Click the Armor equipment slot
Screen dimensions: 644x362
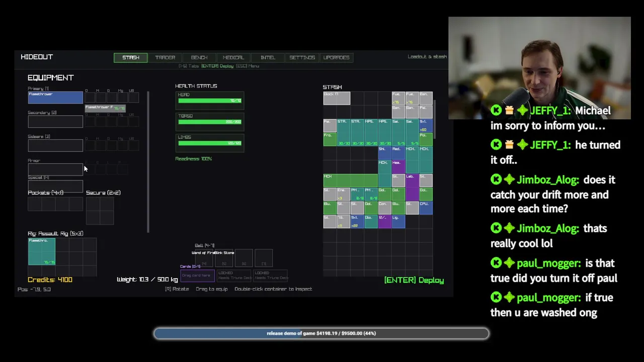55,169
